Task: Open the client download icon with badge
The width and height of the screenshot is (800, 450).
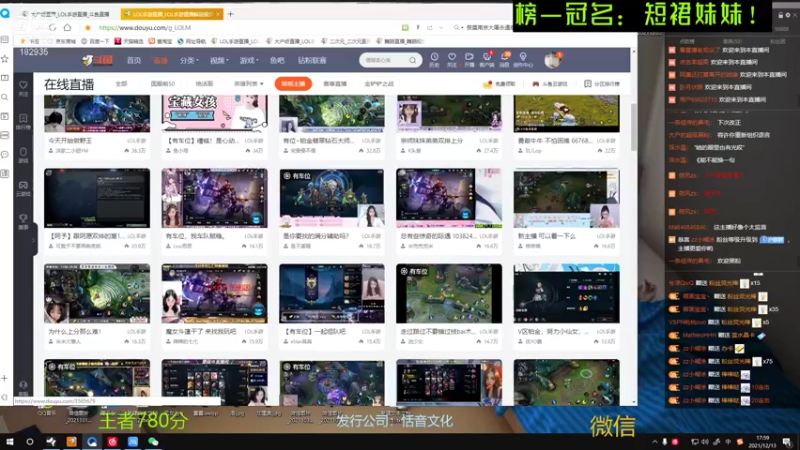Action: click(x=487, y=59)
